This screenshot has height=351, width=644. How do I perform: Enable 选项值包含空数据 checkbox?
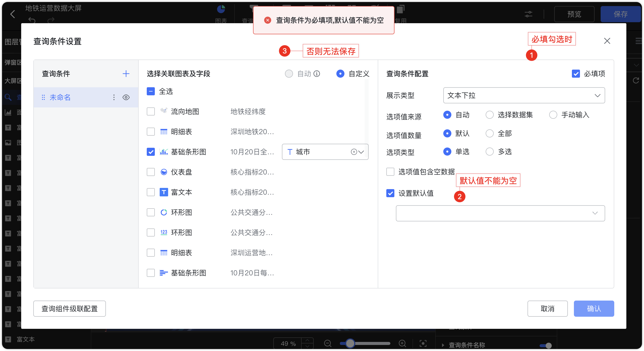(x=390, y=172)
